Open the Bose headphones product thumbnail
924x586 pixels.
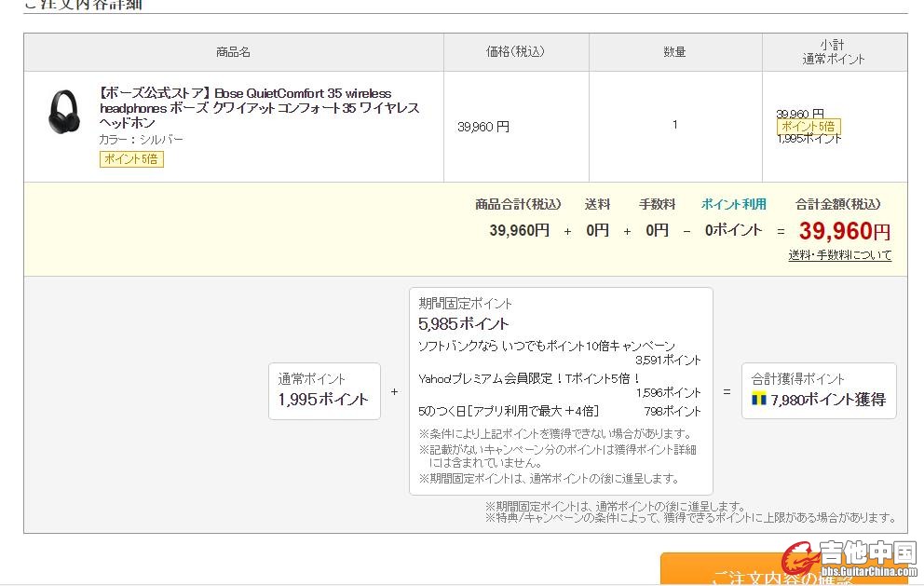63,112
